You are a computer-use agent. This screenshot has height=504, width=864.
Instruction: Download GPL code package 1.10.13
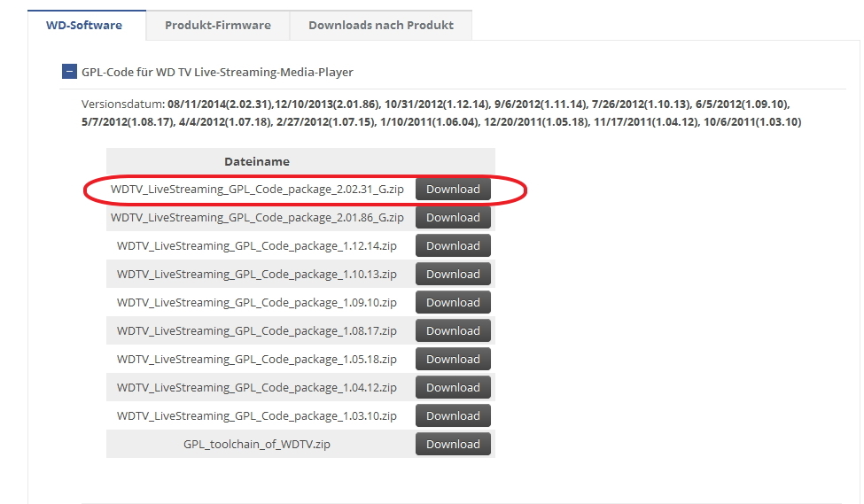click(x=453, y=275)
